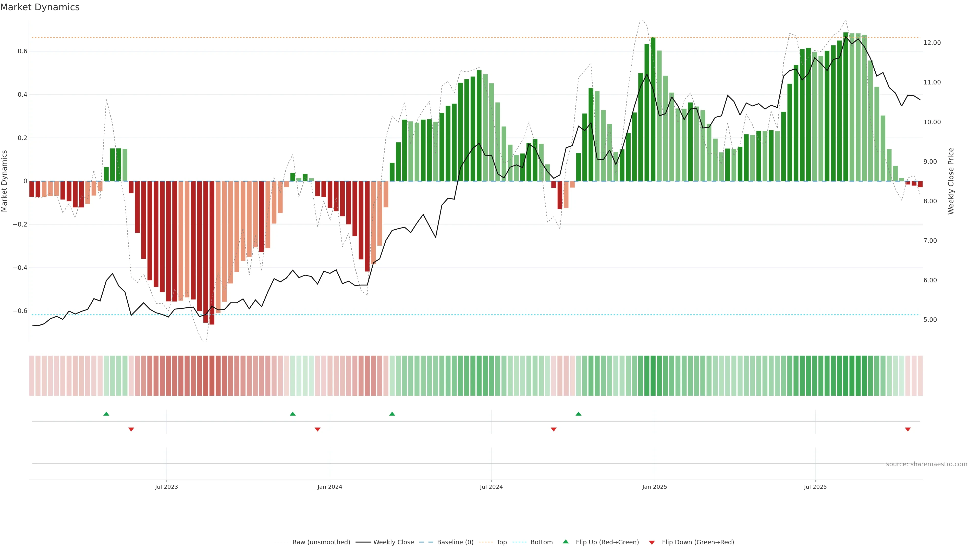Toggle Flip Up (Red→Green) legend entry
This screenshot has width=980, height=551.
pos(607,542)
